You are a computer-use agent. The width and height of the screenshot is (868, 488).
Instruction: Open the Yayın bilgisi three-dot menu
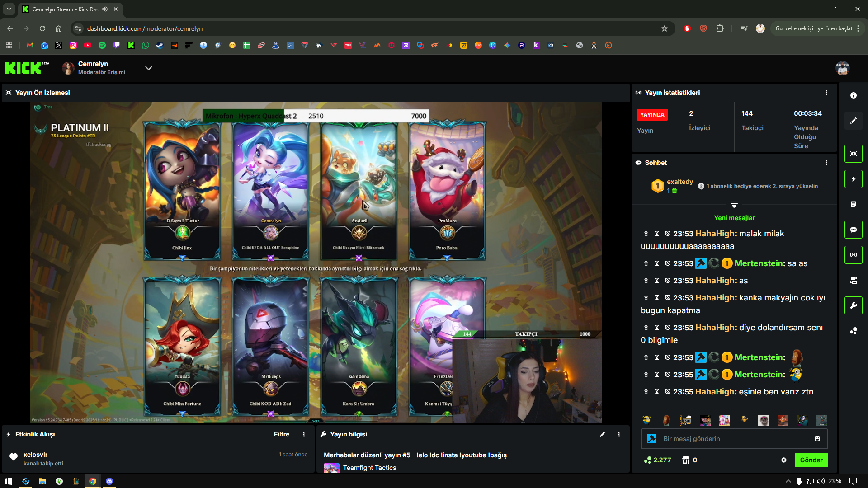click(619, 434)
